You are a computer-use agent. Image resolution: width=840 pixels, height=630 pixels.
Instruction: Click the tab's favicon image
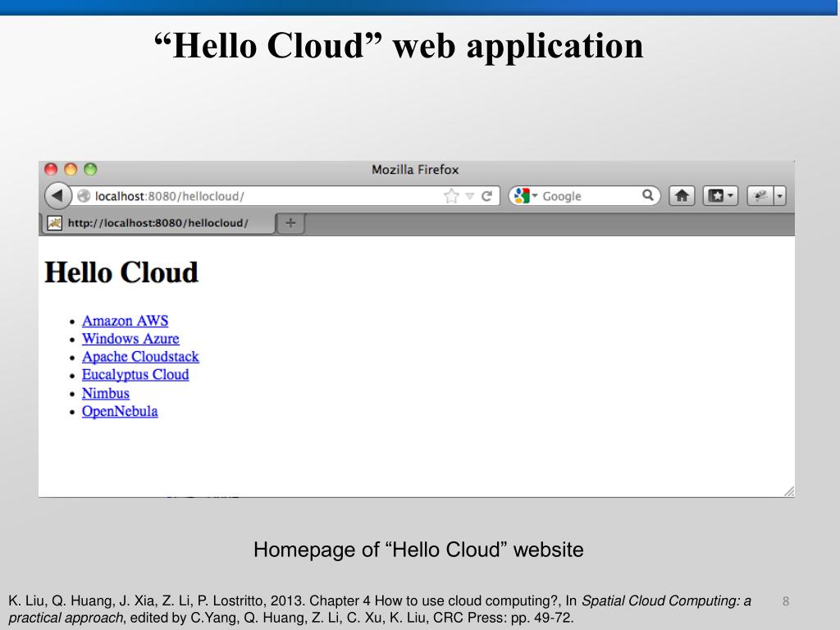tap(55, 223)
